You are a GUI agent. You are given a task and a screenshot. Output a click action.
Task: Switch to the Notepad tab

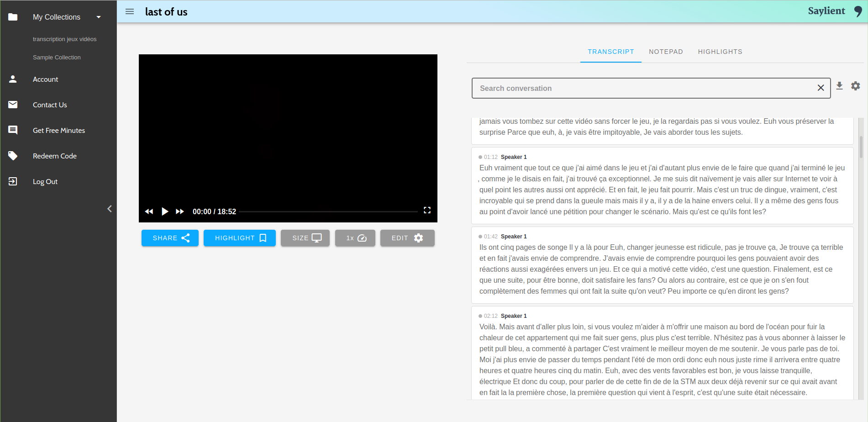[666, 52]
